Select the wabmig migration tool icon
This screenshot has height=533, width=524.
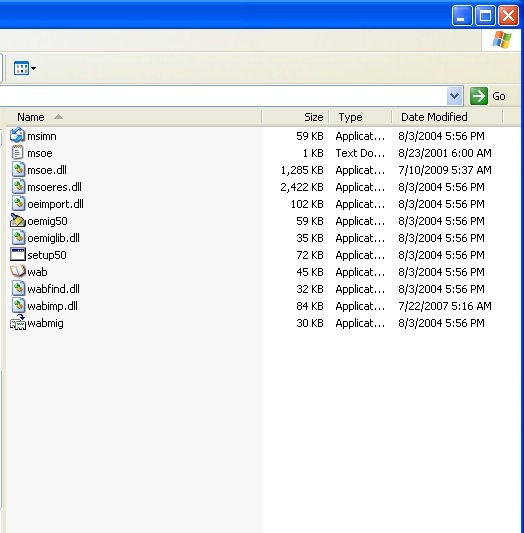pyautogui.click(x=18, y=322)
